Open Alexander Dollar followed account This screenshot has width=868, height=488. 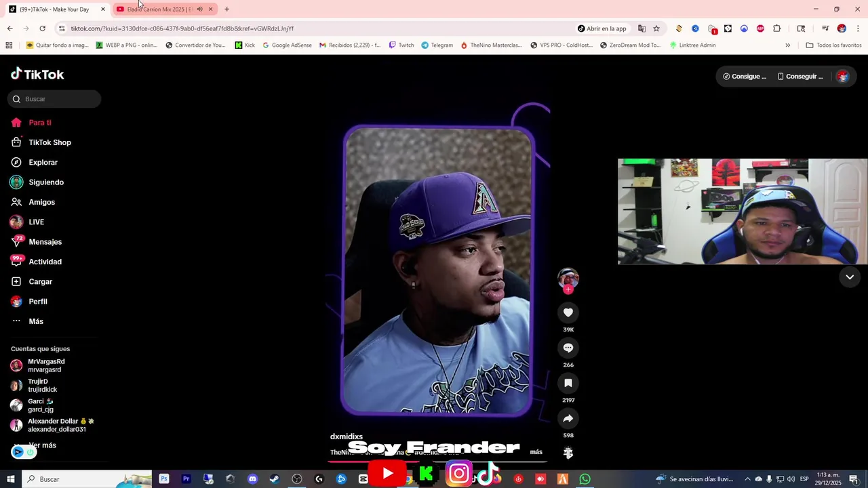click(x=52, y=425)
